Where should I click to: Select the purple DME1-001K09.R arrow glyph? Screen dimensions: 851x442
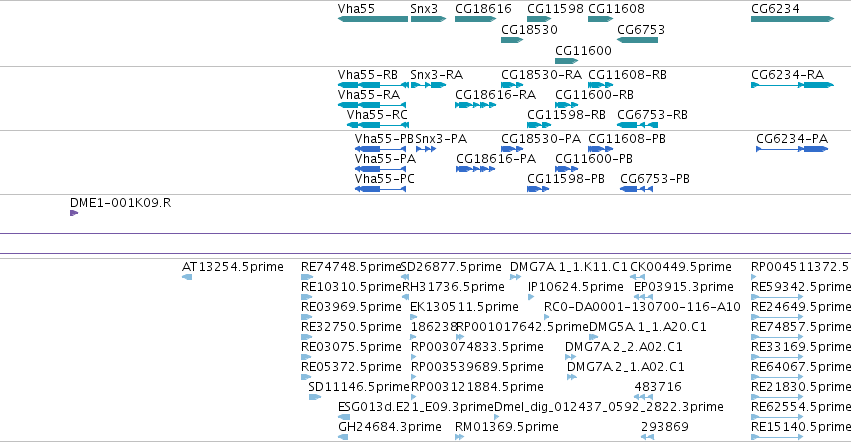coord(74,213)
